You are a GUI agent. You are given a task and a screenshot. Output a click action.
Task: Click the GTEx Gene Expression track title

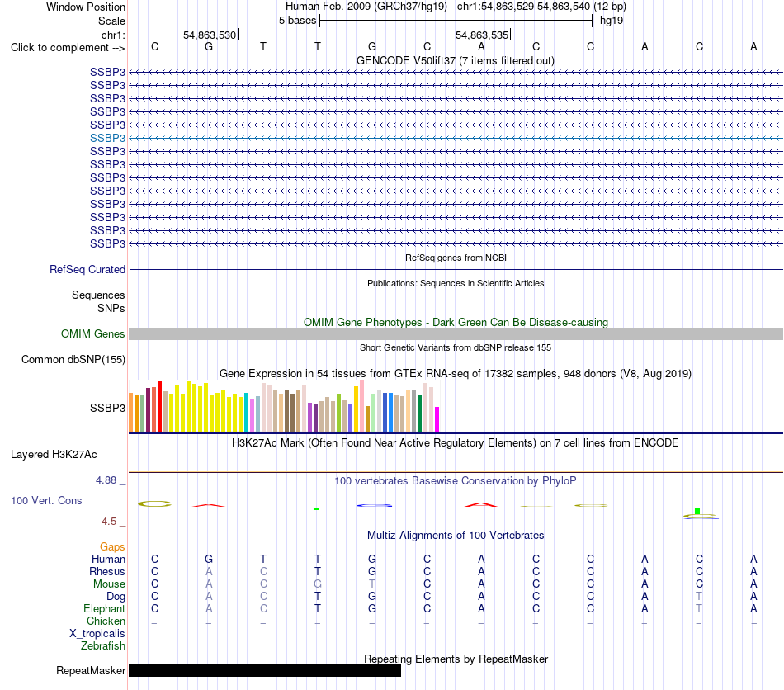[456, 374]
